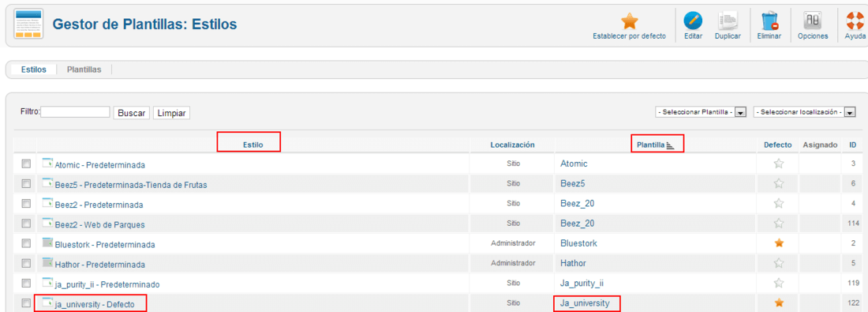
Task: Click the Duplicar toolbar icon
Action: 728,21
